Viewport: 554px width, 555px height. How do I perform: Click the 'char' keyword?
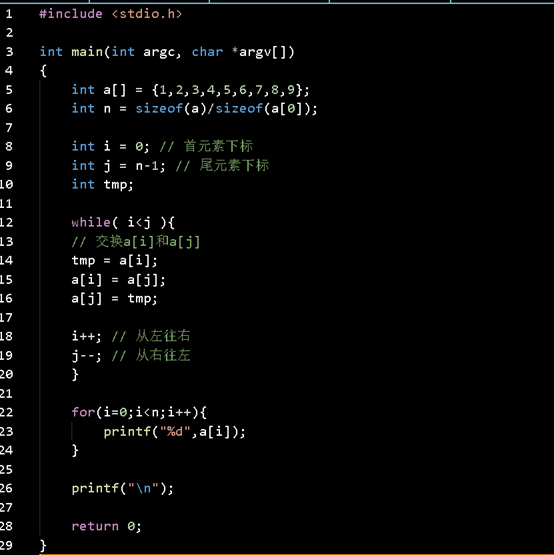pyautogui.click(x=207, y=52)
